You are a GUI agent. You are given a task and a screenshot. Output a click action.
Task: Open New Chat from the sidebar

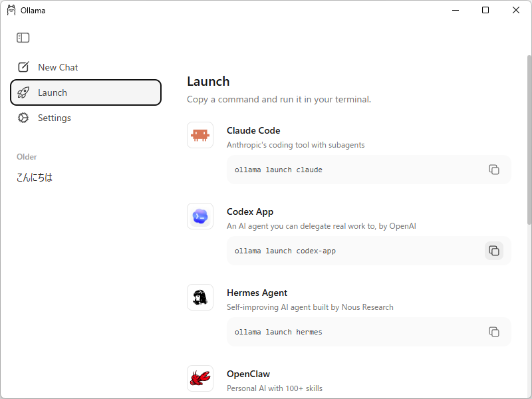[x=86, y=67]
